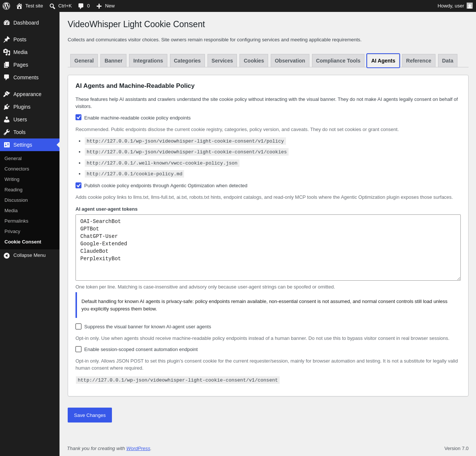
Task: Click the Tools wrench icon
Action: 7,132
